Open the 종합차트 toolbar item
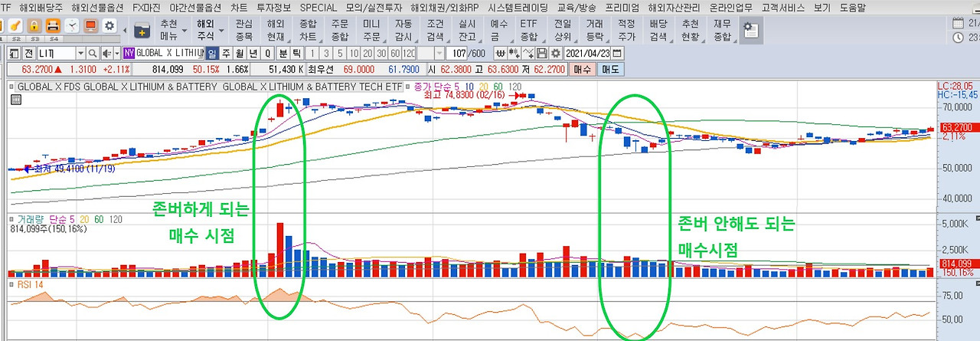The width and height of the screenshot is (980, 341). (308, 31)
